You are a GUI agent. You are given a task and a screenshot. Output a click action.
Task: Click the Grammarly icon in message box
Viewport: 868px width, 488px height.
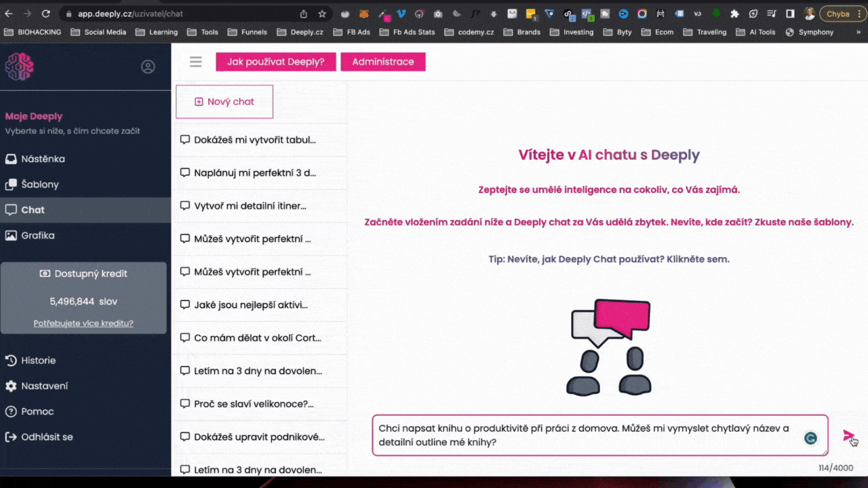[x=810, y=438]
